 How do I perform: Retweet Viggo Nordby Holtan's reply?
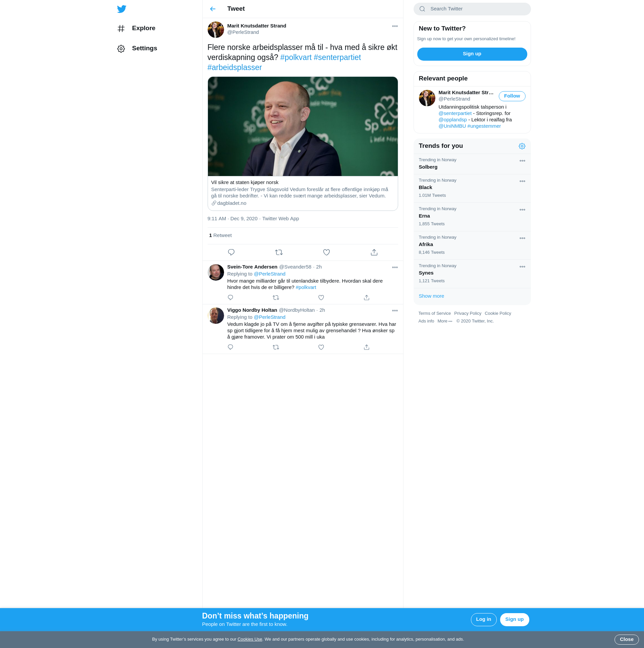coord(275,347)
